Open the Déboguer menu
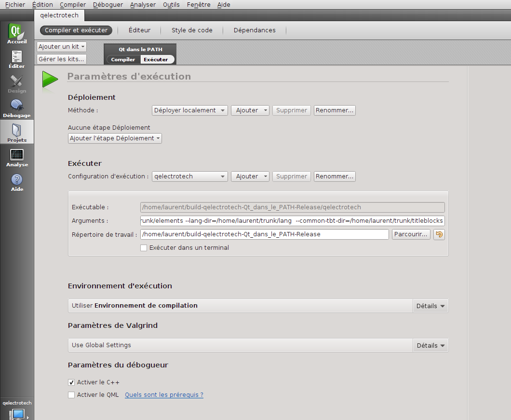 point(108,4)
